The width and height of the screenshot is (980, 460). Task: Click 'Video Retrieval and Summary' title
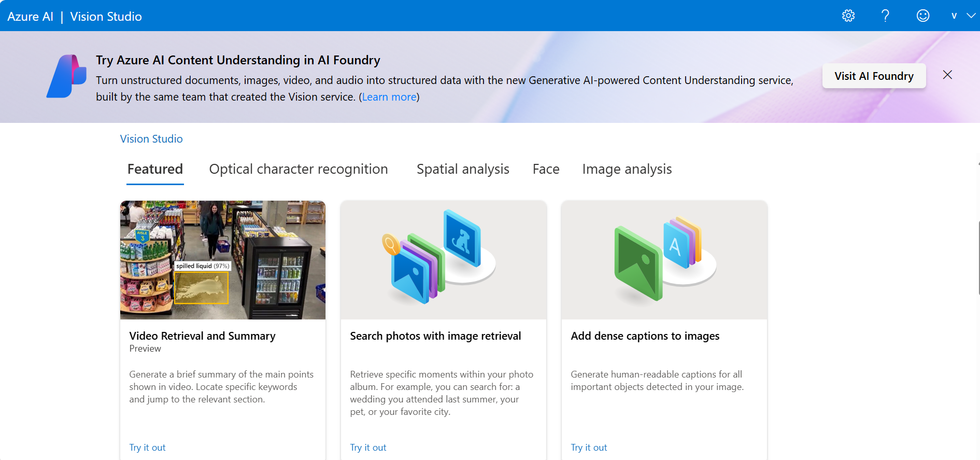click(202, 336)
